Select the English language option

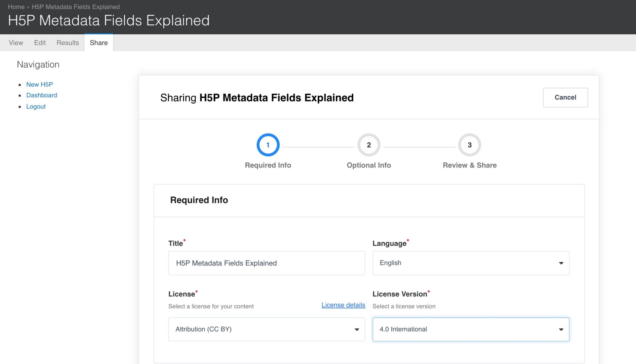[x=471, y=263]
